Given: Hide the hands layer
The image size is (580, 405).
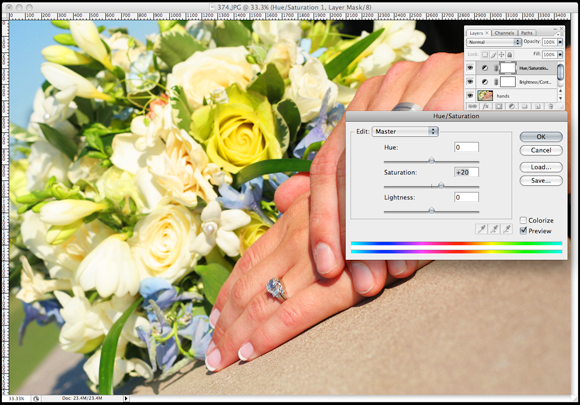Looking at the screenshot, I should 470,95.
